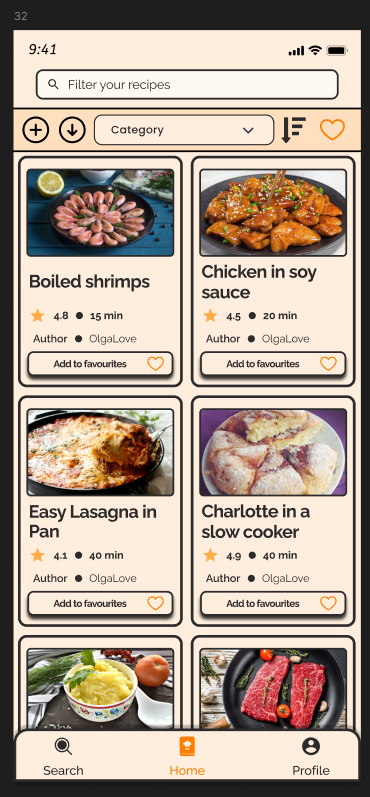
Task: Open the raw steak recipe image
Action: (x=273, y=689)
